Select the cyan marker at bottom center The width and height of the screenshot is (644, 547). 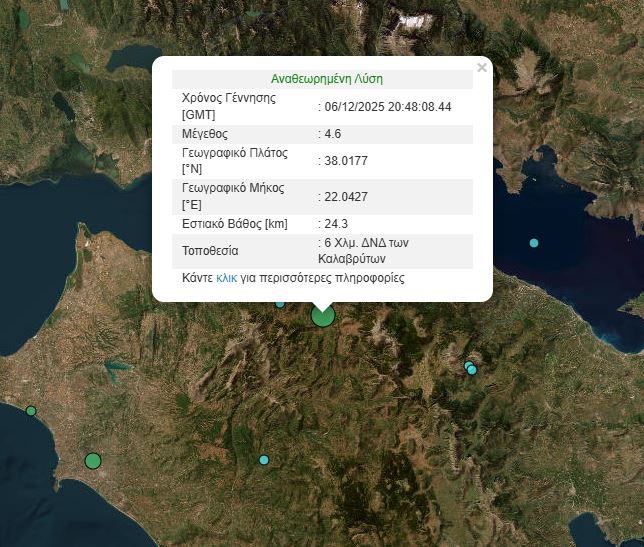264,460
